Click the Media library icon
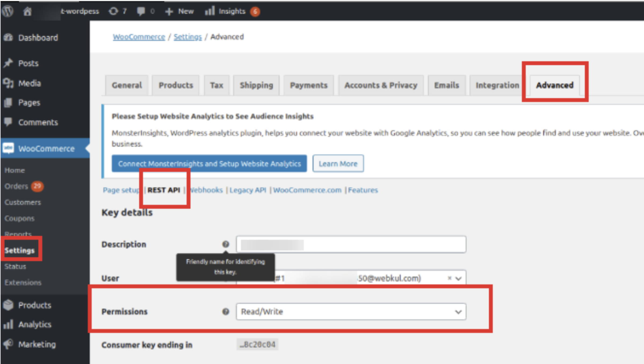Screen dimensions: 644x364 point(8,83)
